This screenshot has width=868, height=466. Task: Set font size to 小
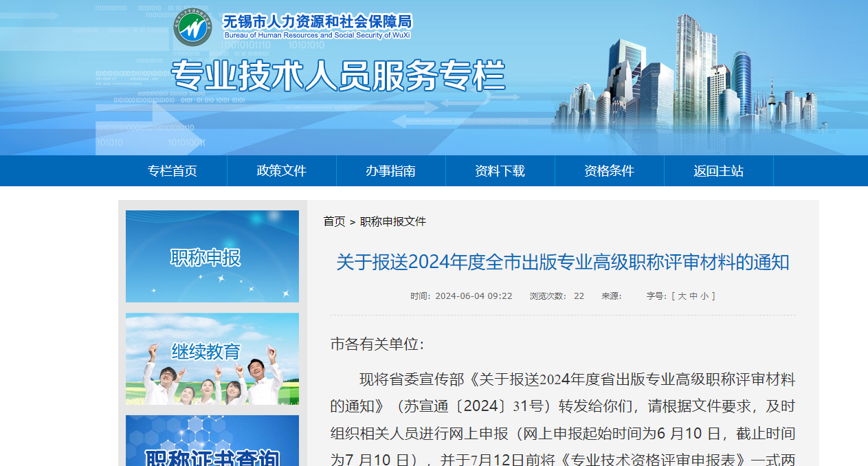pos(705,296)
